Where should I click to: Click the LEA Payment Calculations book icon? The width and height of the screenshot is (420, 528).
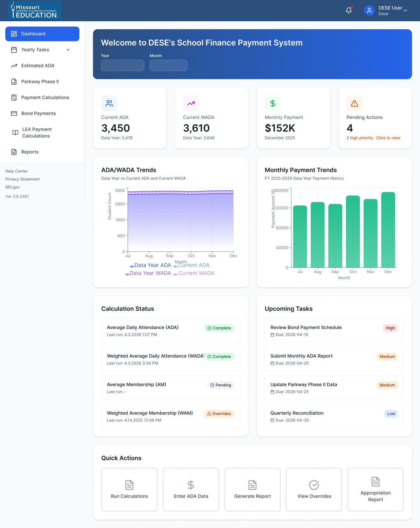coord(15,133)
